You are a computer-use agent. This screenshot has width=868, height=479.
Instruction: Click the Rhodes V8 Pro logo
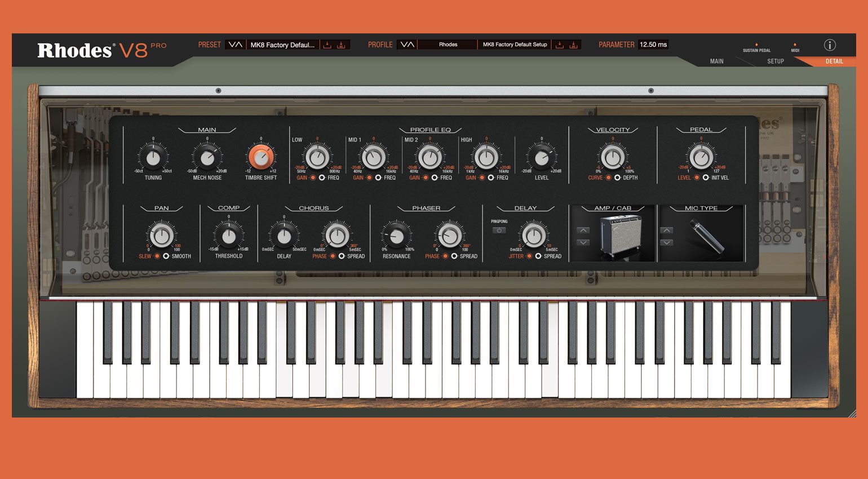[102, 50]
